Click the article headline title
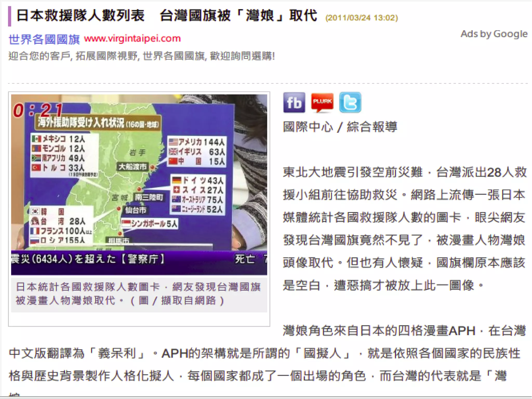Image resolution: width=532 pixels, height=399 pixels. point(166,16)
